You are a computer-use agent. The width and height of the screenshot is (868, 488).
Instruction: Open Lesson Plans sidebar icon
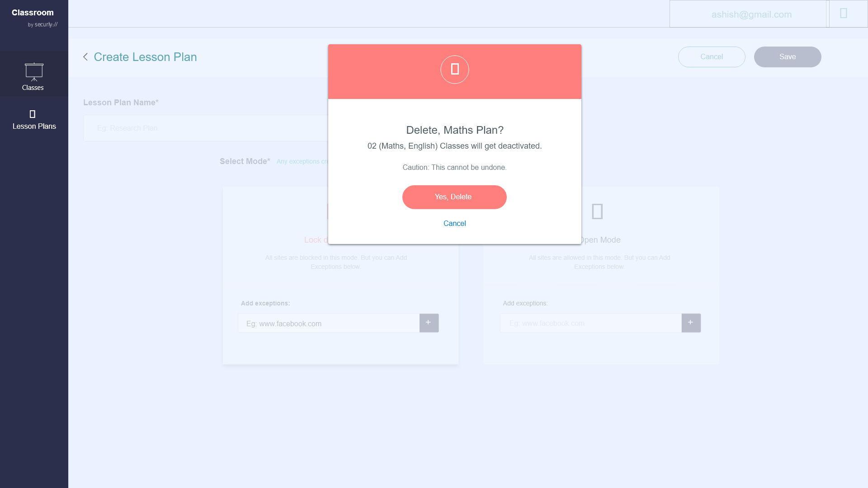32,114
